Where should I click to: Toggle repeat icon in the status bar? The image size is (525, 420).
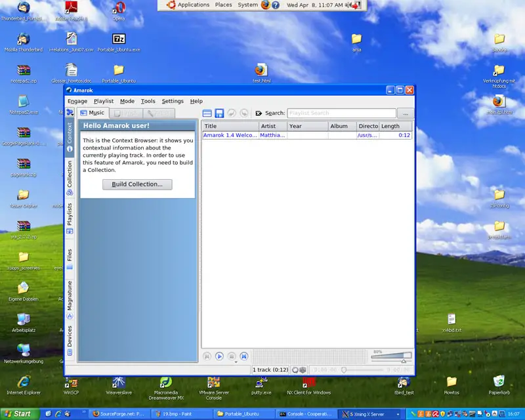coord(295,369)
